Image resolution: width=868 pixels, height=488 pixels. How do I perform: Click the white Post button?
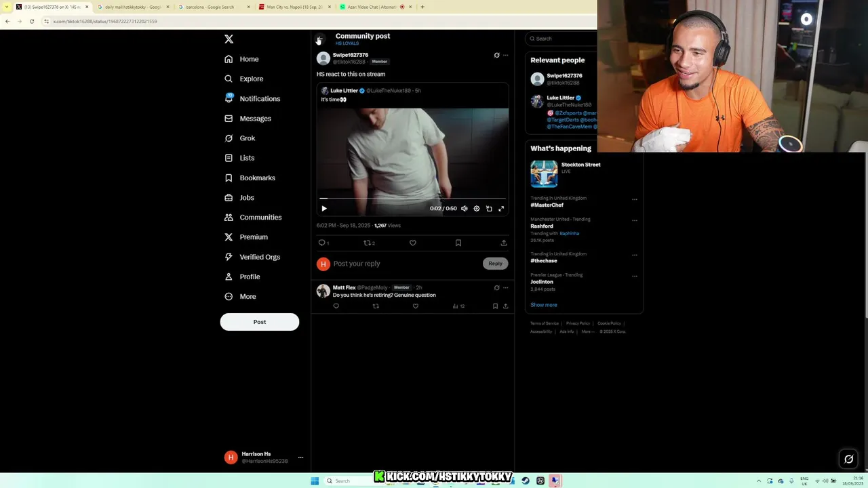[x=260, y=322]
